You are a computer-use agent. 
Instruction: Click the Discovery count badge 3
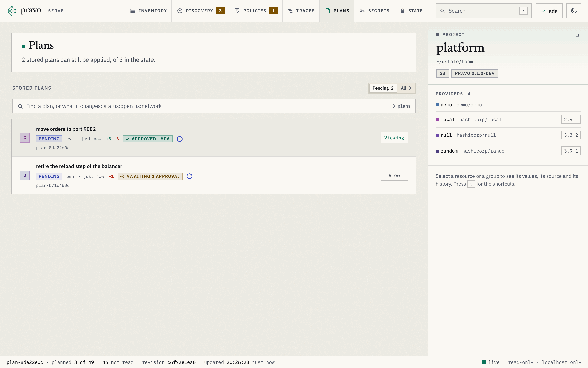coord(220,11)
